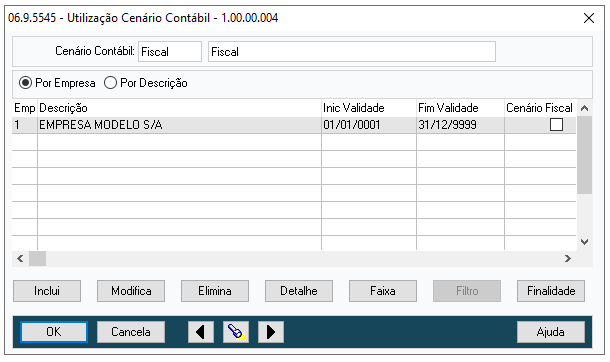The width and height of the screenshot is (610, 362).
Task: Close the Utilização Cenário Contábil window
Action: pyautogui.click(x=589, y=18)
